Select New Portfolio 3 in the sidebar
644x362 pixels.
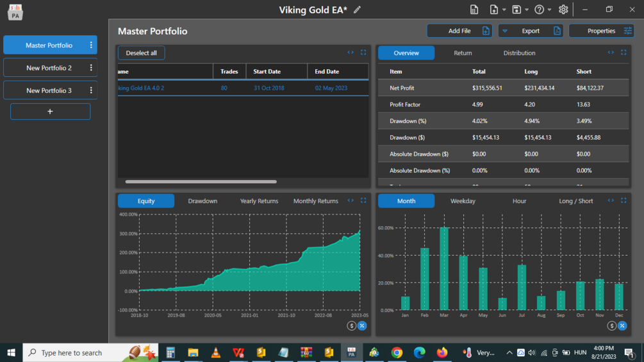pos(49,90)
